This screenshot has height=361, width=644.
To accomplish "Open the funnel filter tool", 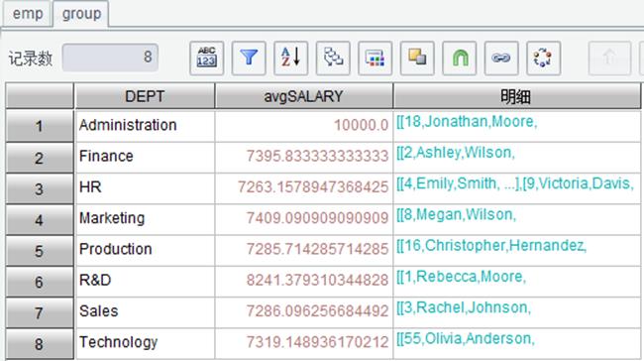I will click(x=249, y=58).
